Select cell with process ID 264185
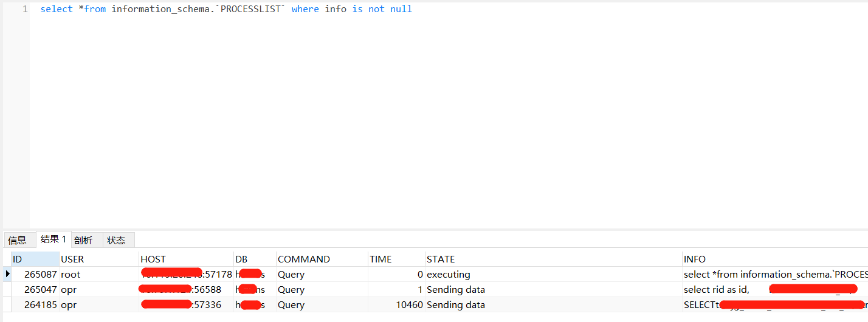The height and width of the screenshot is (322, 868). 41,304
